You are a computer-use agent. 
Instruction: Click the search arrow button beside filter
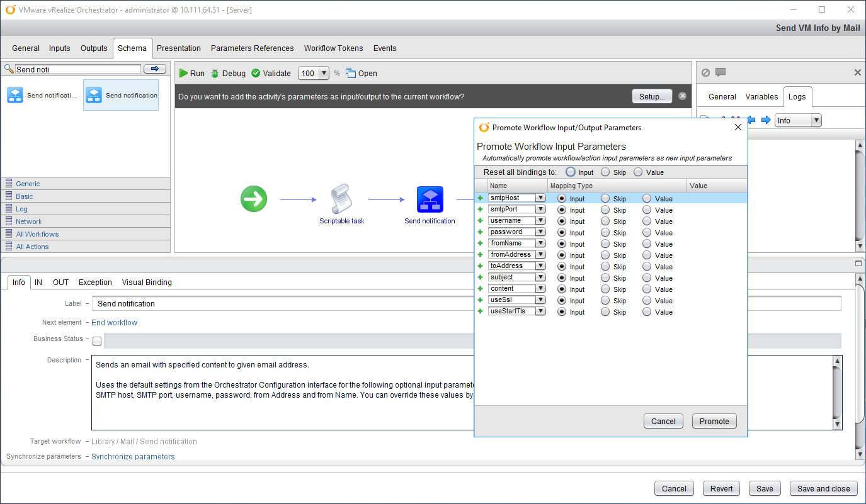[155, 69]
